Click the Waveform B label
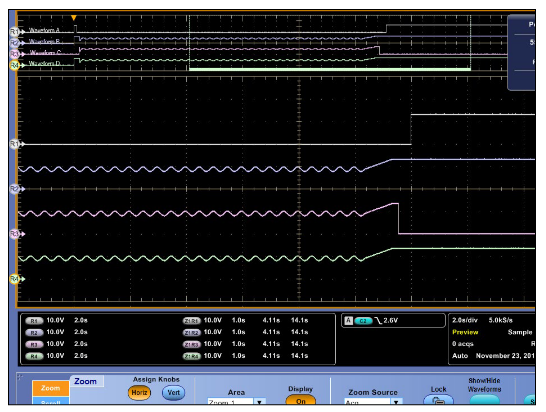The height and width of the screenshot is (412, 546). coord(44,41)
